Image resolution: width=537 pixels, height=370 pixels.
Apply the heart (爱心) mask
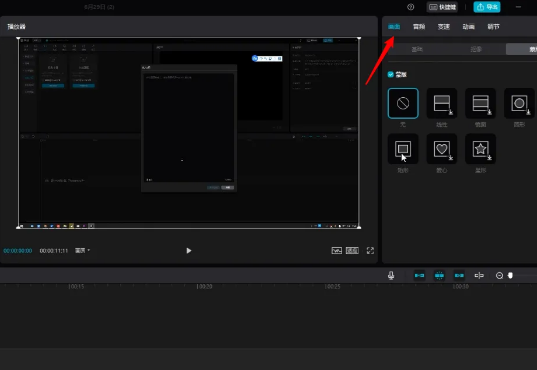[442, 149]
